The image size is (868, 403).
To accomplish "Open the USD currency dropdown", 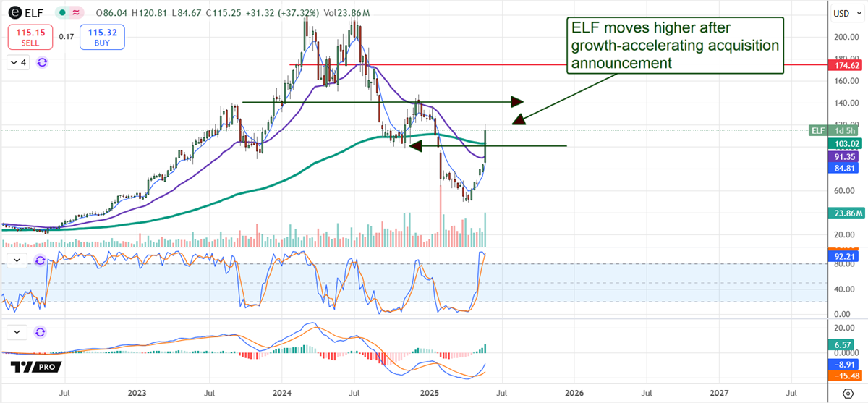I will click(x=846, y=13).
